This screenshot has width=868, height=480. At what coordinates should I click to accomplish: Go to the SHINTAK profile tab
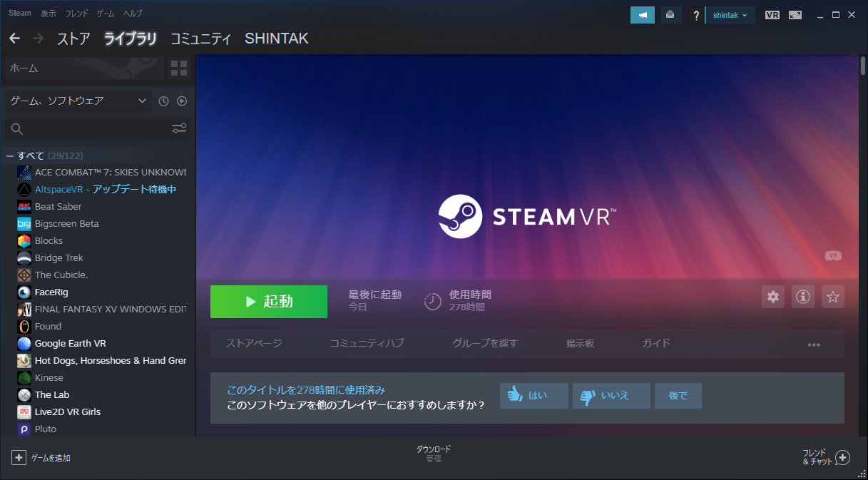point(277,39)
